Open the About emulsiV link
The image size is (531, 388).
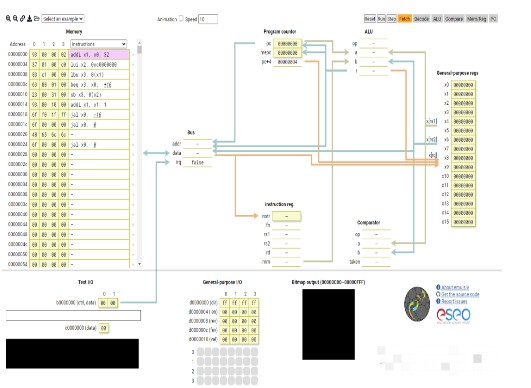tap(455, 287)
